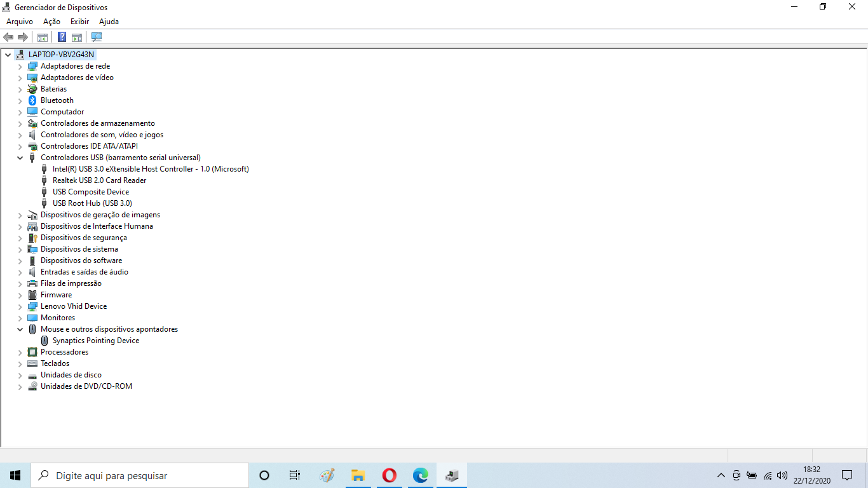Open the Opera browser taskbar icon
Image resolution: width=868 pixels, height=488 pixels.
pos(390,475)
